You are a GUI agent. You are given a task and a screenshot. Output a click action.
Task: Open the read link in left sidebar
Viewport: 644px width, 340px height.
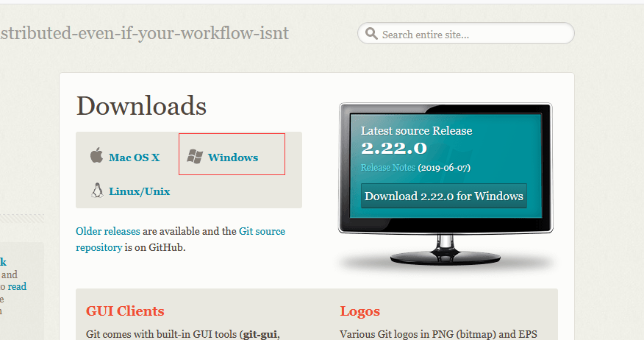coord(17,286)
